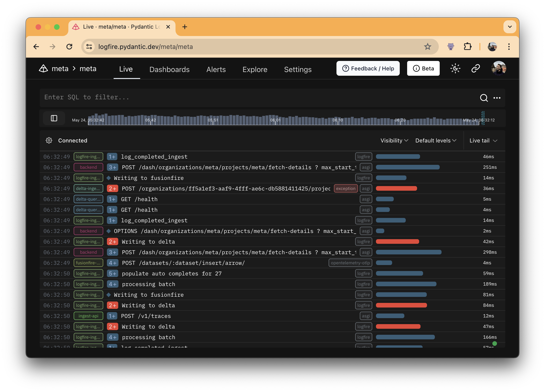Click the Pydantic Logfire logo icon
Viewport: 545px width, 392px height.
(x=43, y=69)
